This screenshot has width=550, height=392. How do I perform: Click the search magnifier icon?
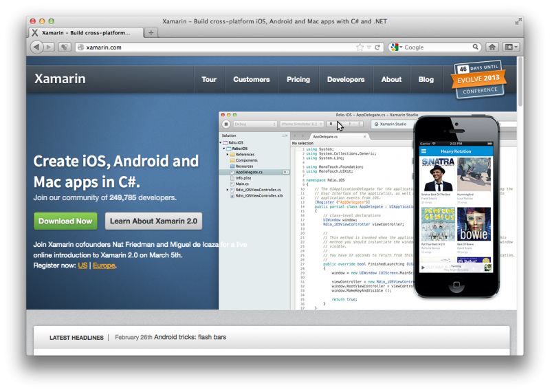(475, 47)
